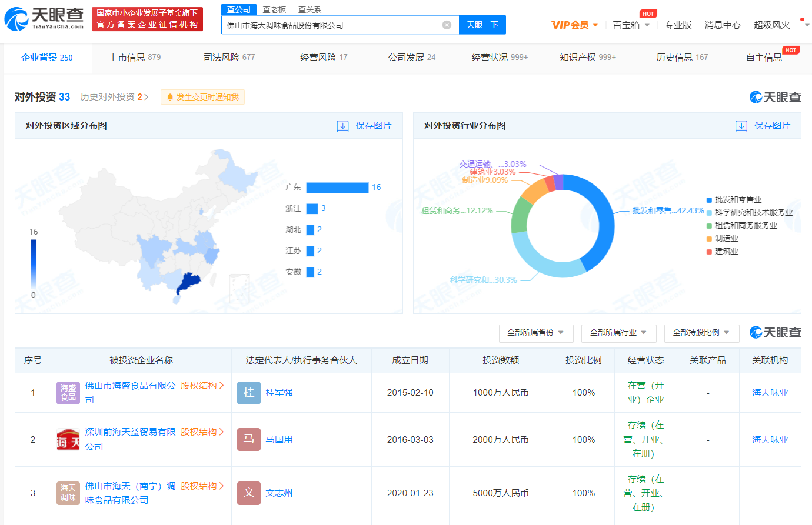Toggle the 建筑业 legend item
The width and height of the screenshot is (812, 525).
coord(722,252)
